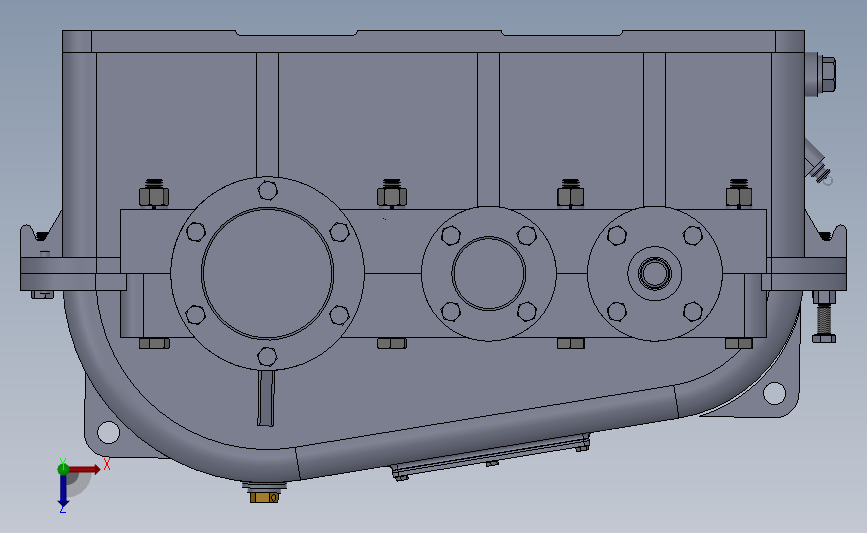
Task: Select the leftmost lower bolt head under the flange
Action: pos(154,343)
